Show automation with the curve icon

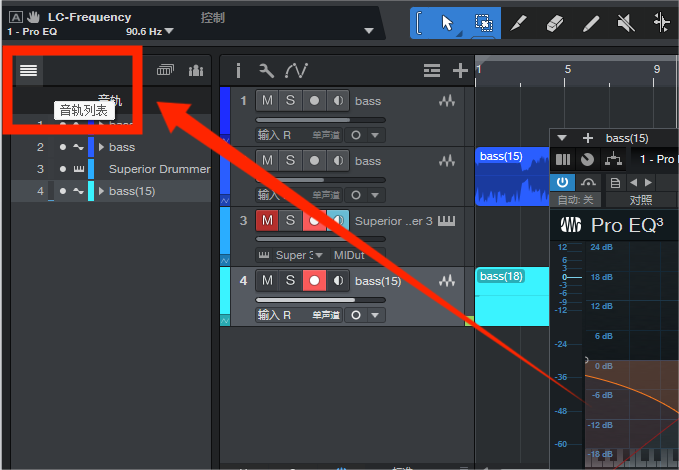pos(297,70)
